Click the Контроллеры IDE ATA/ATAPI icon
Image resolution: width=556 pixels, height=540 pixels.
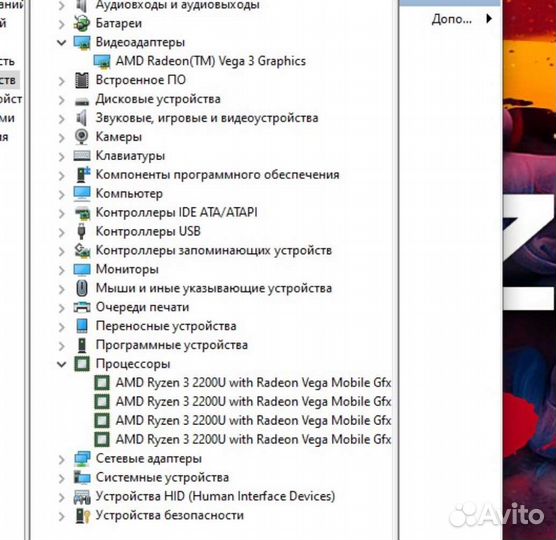pyautogui.click(x=82, y=213)
